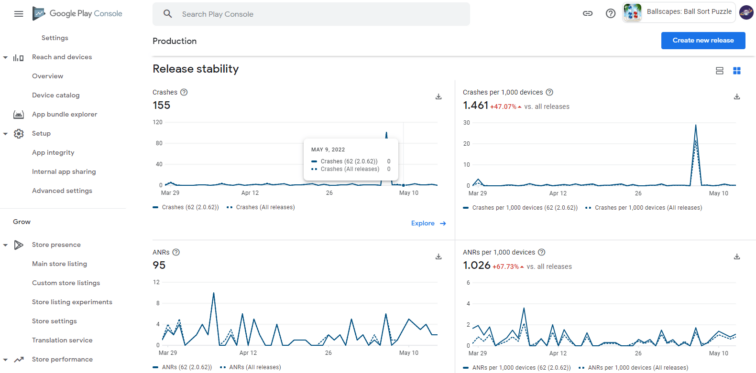Viewport: 756px width, 373px height.
Task: Open Custom store listings
Action: pyautogui.click(x=66, y=283)
